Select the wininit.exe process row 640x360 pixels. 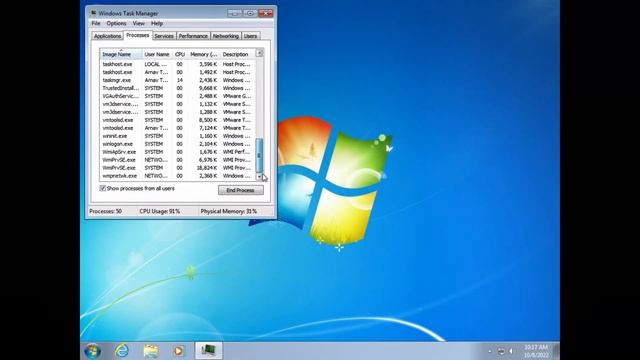pyautogui.click(x=177, y=136)
